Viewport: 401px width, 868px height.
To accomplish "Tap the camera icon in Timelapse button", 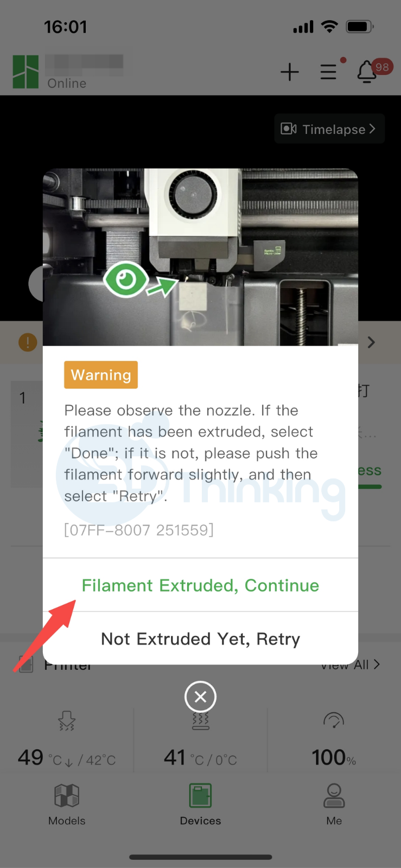I will coord(289,129).
